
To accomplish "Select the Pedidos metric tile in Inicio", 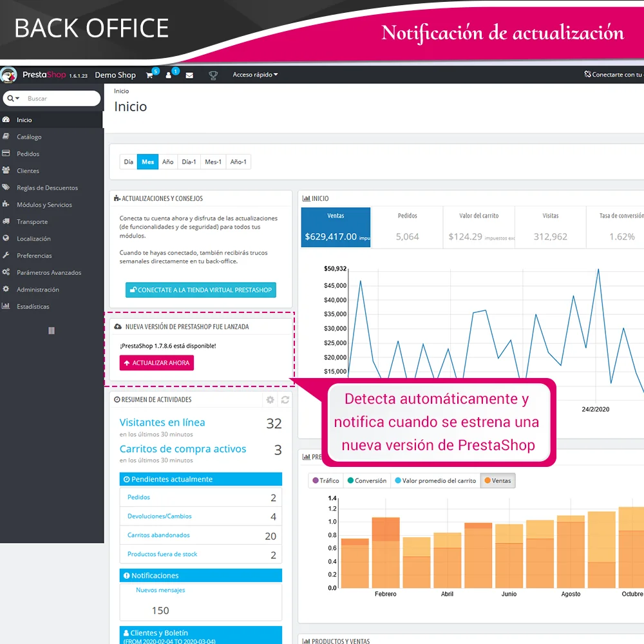I will (407, 226).
